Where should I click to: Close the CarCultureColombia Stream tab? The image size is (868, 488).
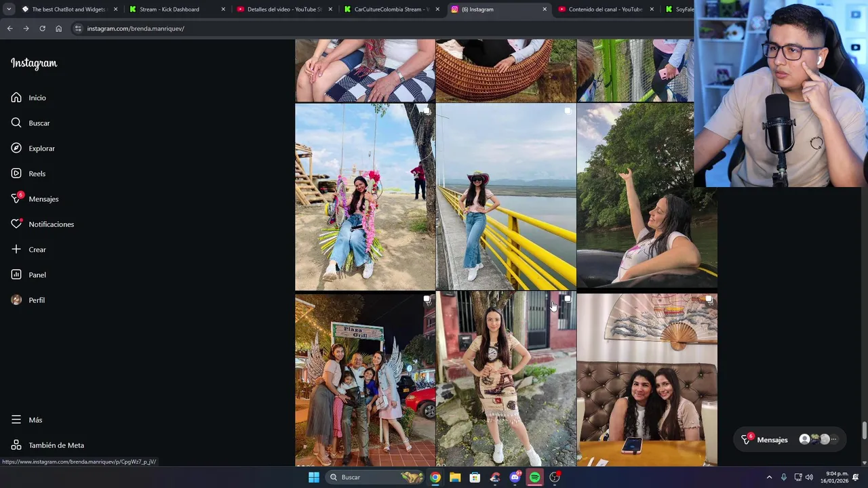(437, 9)
